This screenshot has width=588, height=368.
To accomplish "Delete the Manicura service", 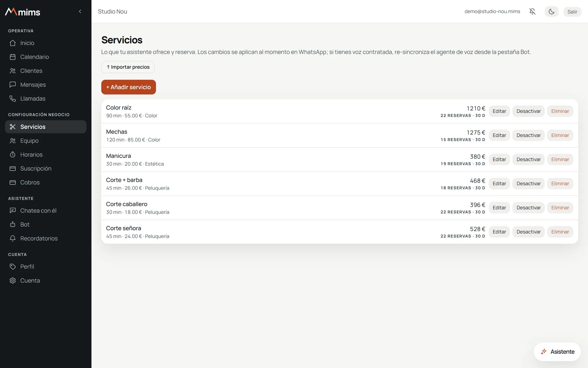I will pyautogui.click(x=560, y=160).
